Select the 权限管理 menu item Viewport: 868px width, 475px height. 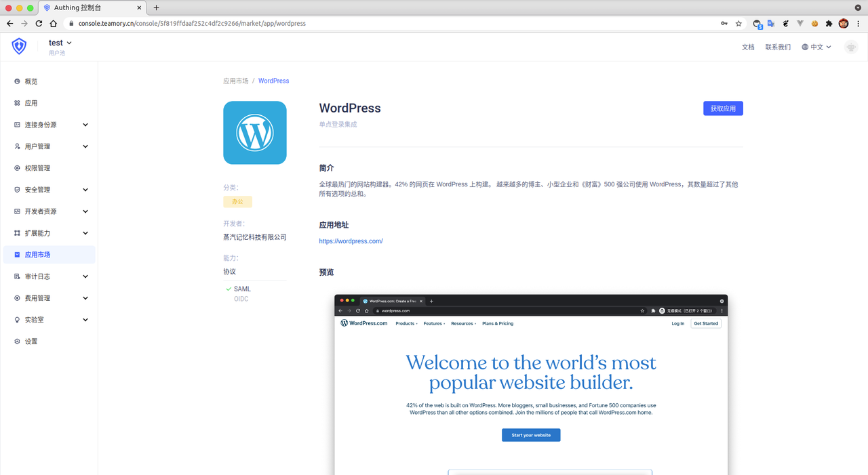49,168
